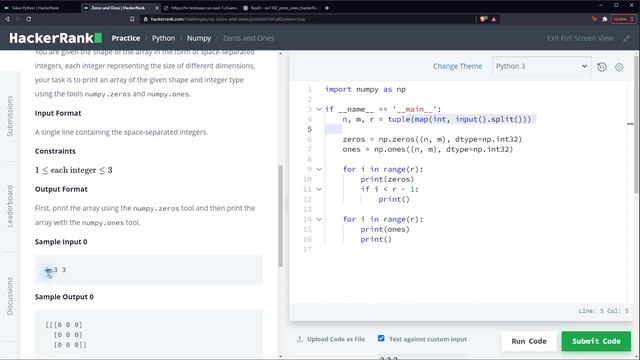The image size is (640, 360).
Task: Collapse the if i < r - 1 block
Action: point(319,189)
